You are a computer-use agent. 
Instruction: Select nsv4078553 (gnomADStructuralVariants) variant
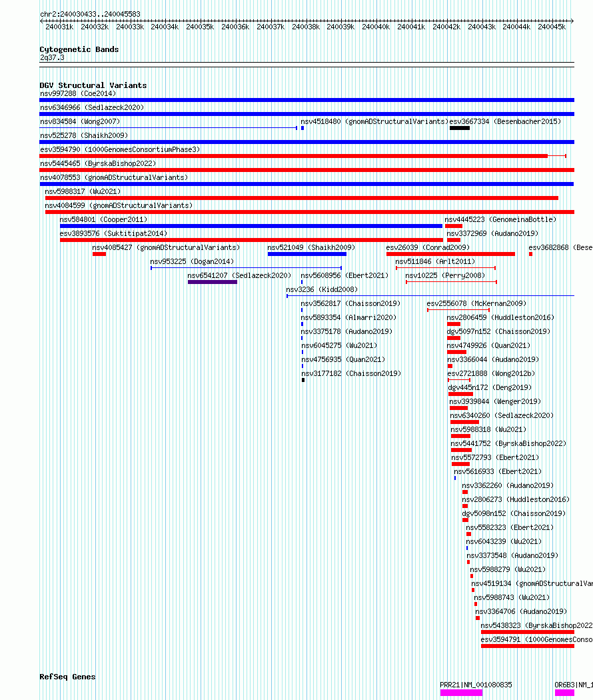(114, 178)
